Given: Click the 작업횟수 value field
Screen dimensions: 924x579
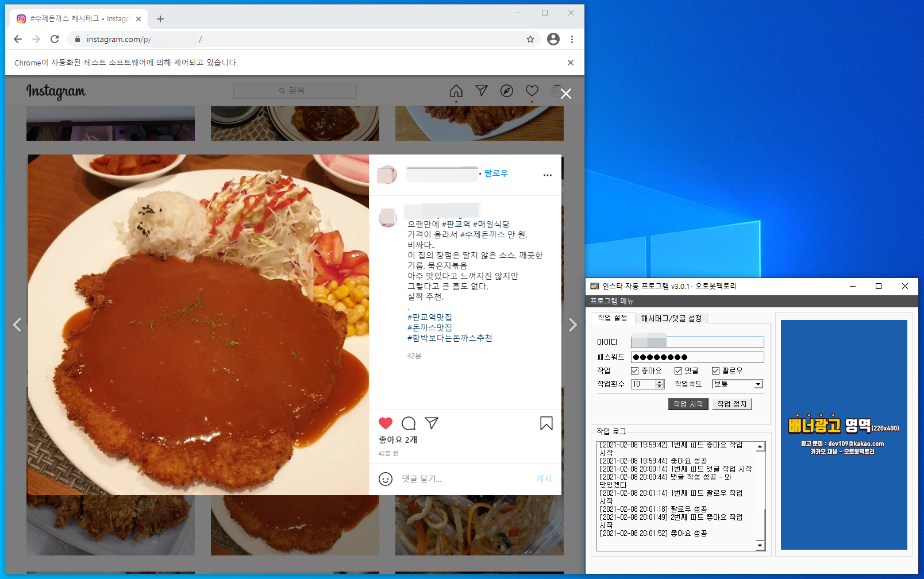Looking at the screenshot, I should [x=643, y=384].
